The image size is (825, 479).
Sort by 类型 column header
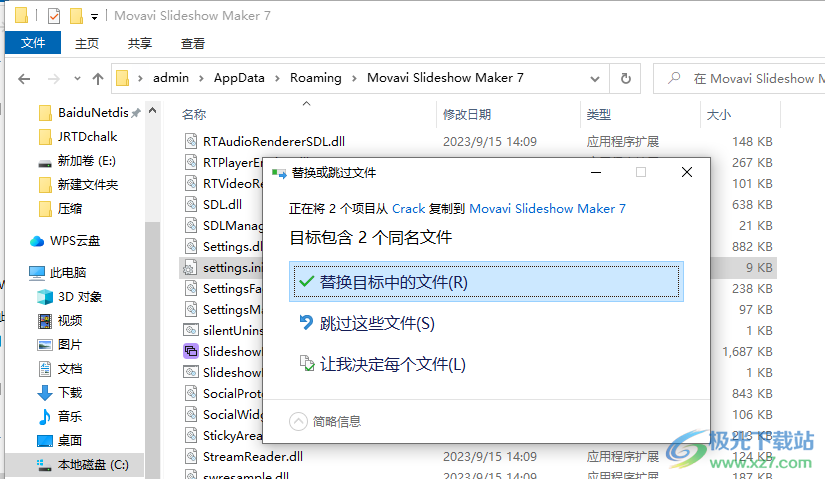(x=599, y=114)
